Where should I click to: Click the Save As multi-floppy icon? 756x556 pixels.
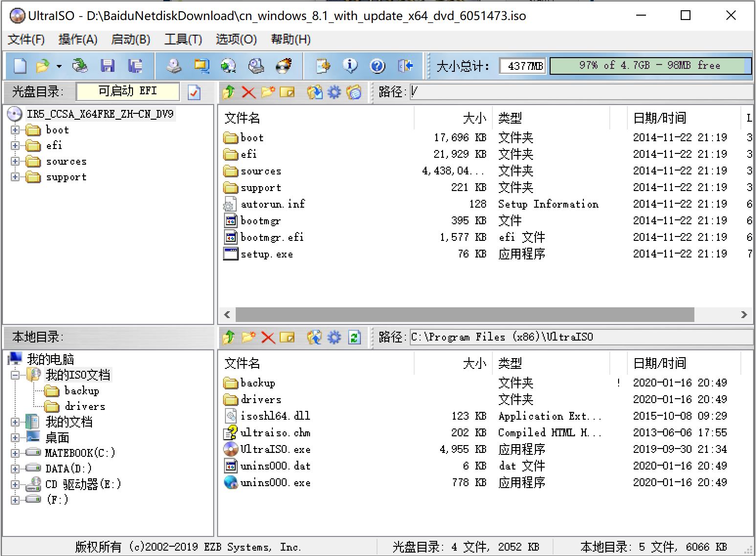(135, 65)
